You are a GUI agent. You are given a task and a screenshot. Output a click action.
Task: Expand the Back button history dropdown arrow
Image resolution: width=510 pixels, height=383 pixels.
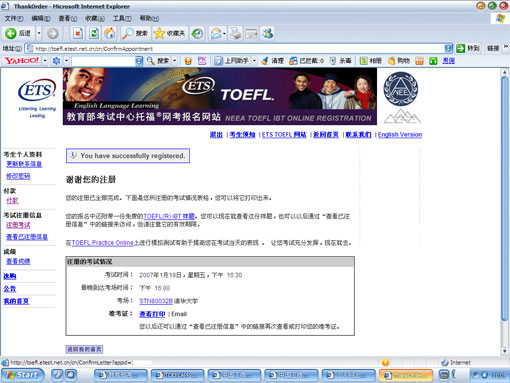[39, 33]
